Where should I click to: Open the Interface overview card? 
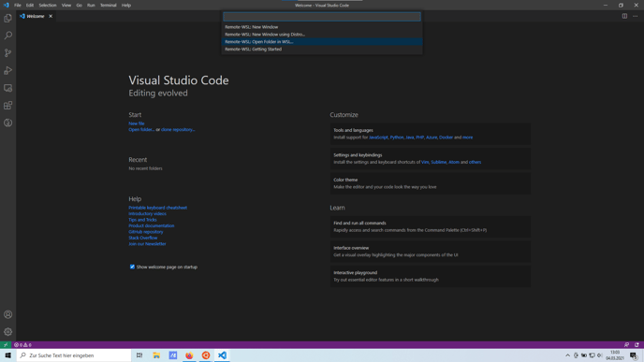pyautogui.click(x=430, y=252)
